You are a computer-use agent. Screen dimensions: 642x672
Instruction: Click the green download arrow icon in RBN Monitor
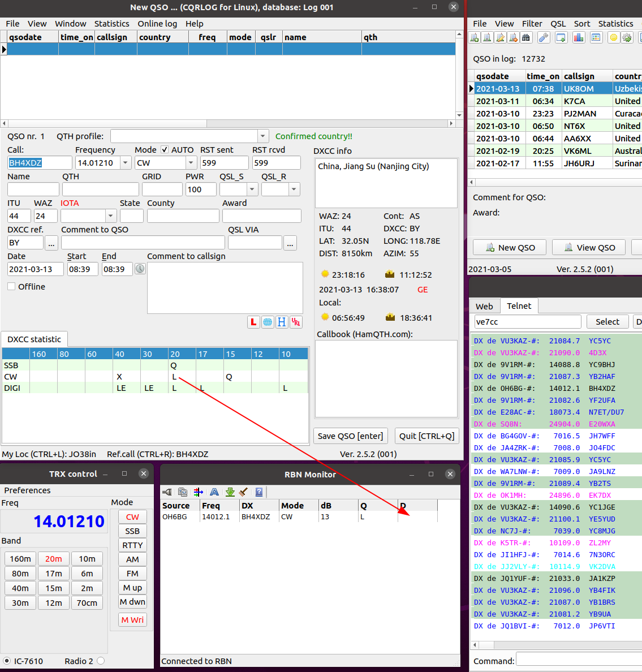tap(230, 492)
